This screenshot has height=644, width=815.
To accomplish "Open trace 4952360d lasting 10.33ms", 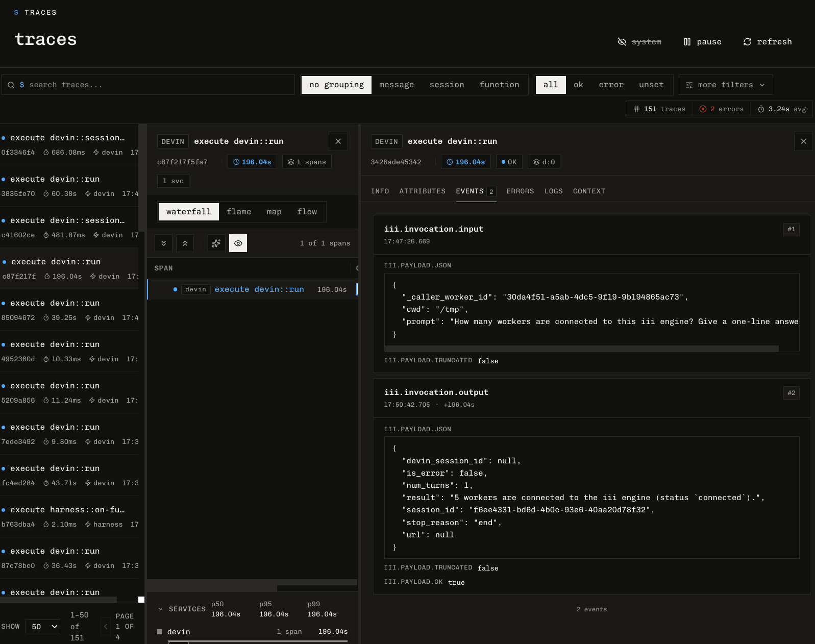I will pos(69,351).
